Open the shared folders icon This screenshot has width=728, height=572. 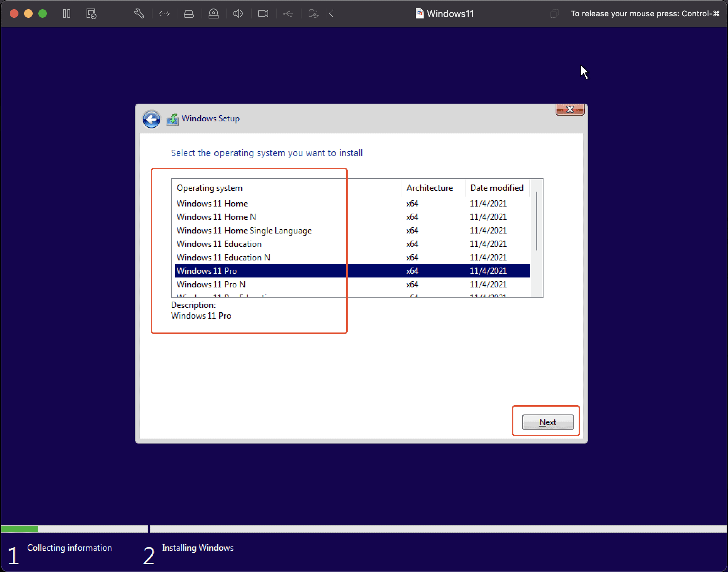tap(314, 14)
